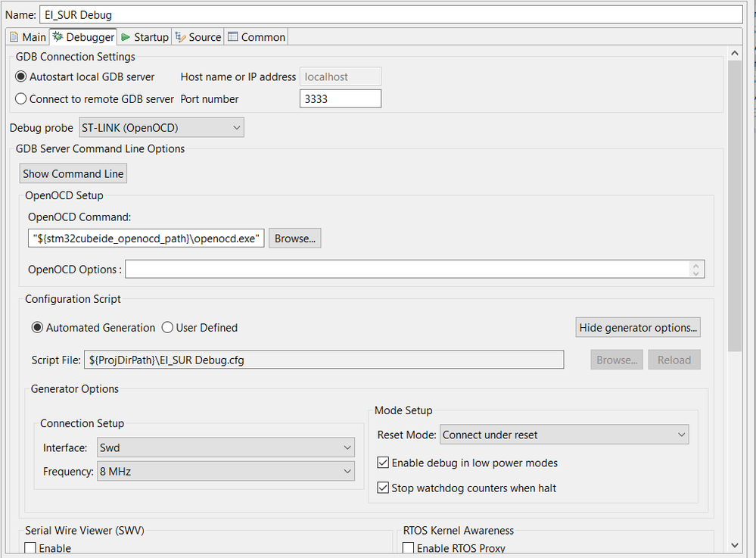This screenshot has width=756, height=558.
Task: Switch to the Debugger tab
Action: tap(83, 37)
